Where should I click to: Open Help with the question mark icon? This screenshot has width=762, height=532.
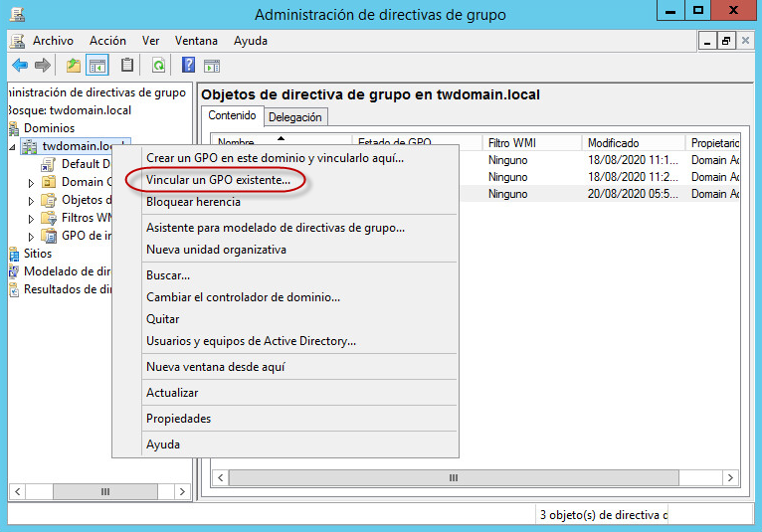188,66
